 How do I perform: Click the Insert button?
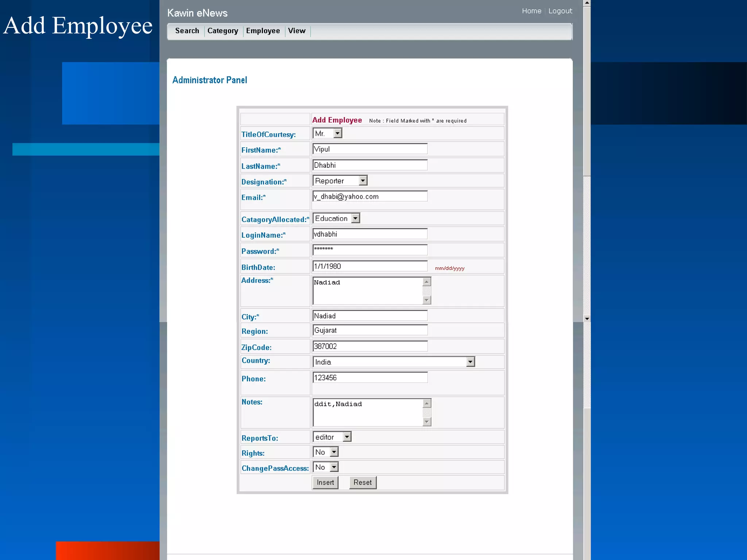tap(325, 482)
